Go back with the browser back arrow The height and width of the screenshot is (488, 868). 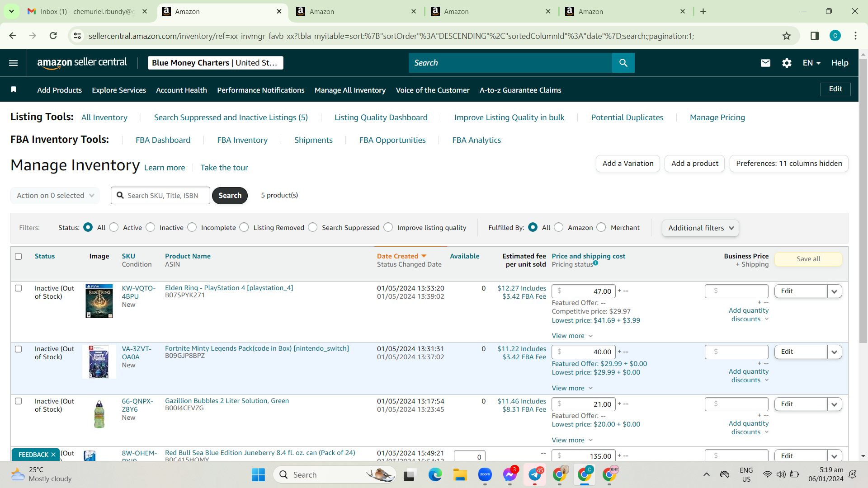[13, 36]
